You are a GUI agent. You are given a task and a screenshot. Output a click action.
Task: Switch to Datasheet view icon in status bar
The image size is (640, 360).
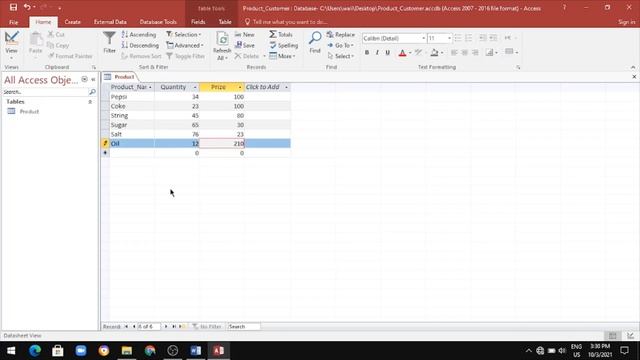[613, 336]
